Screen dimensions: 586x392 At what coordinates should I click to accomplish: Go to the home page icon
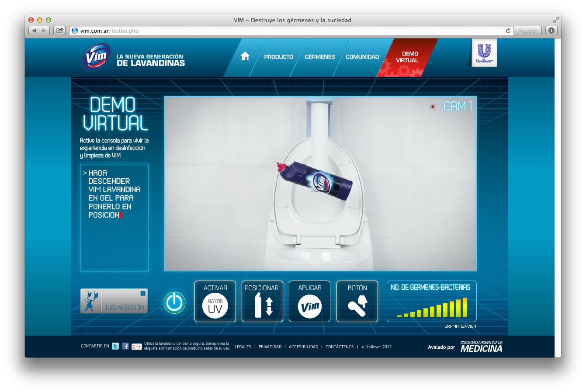point(245,56)
